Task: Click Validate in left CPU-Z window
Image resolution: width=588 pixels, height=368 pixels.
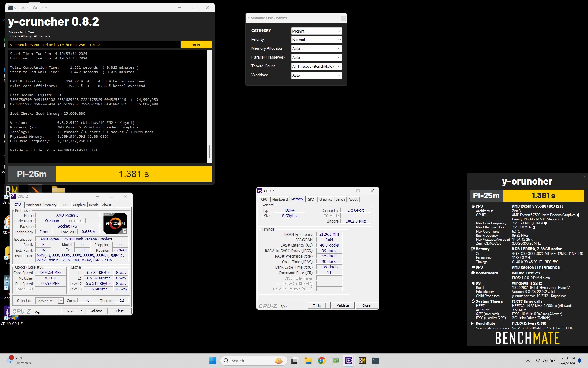Action: pos(96,311)
